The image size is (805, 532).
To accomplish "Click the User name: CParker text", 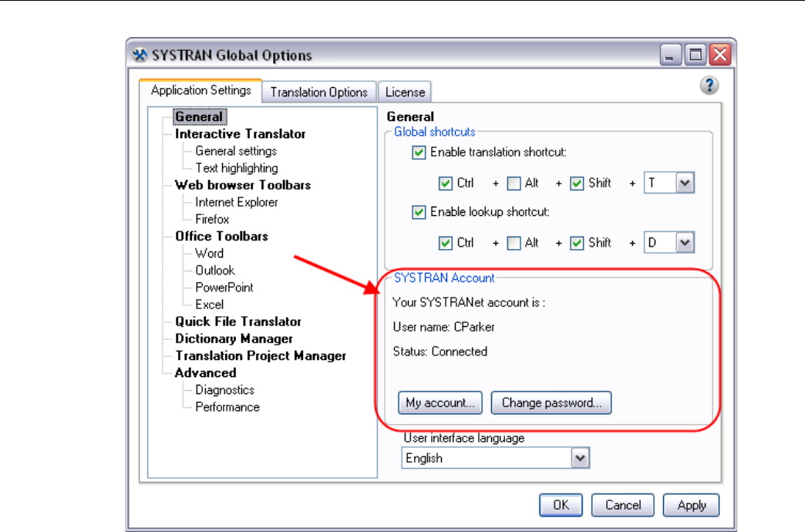I will [443, 327].
